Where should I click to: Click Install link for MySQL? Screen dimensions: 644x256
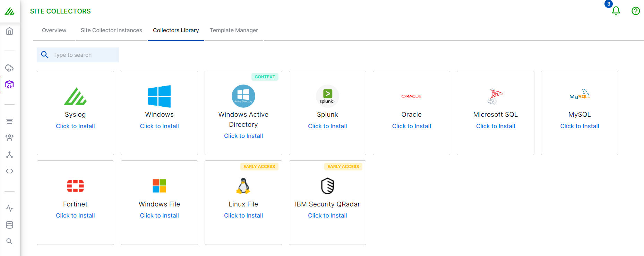click(x=579, y=126)
